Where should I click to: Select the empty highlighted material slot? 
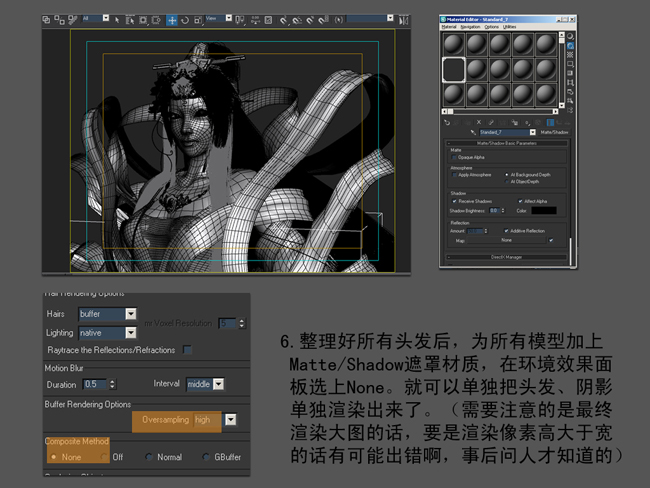coord(454,70)
